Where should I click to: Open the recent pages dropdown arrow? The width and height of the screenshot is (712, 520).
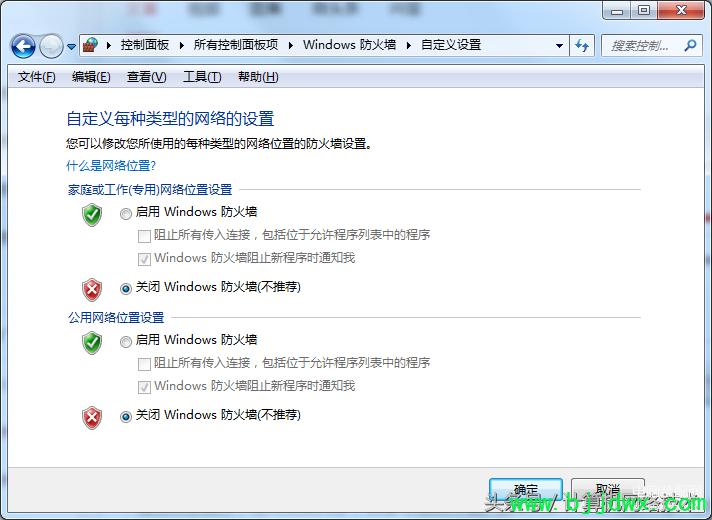pos(71,46)
